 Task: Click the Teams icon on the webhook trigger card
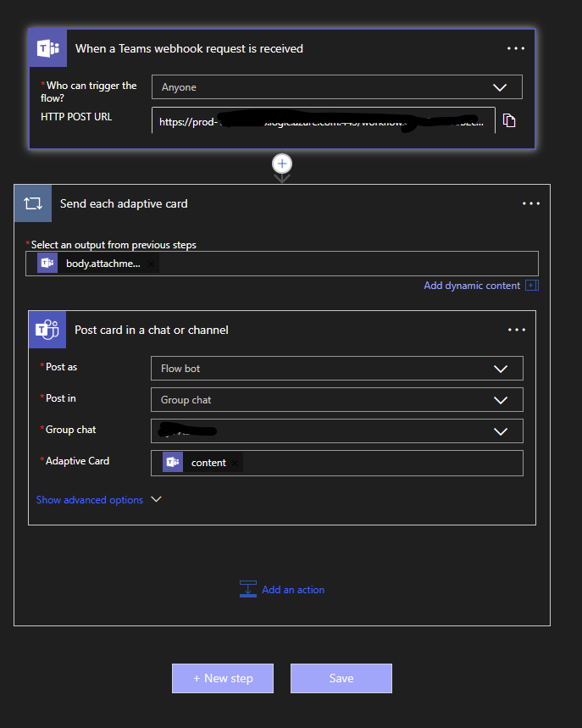coord(48,48)
